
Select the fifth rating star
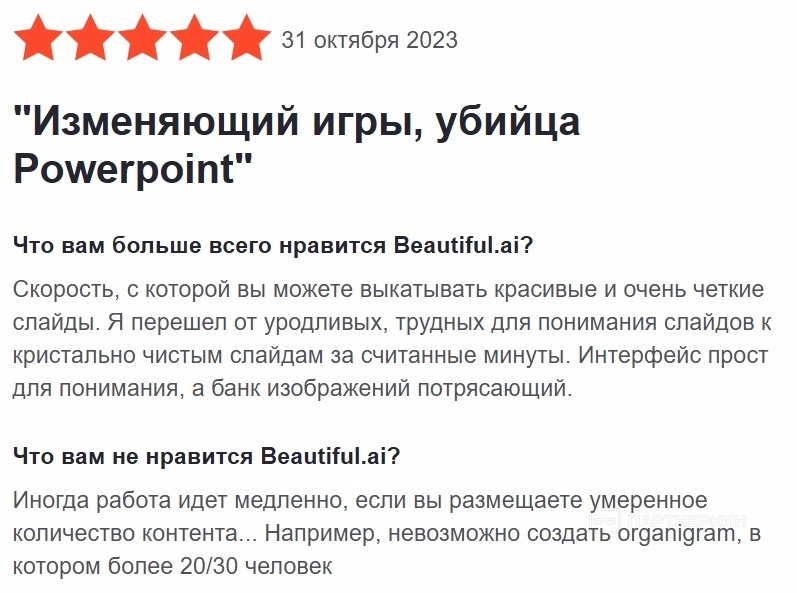[x=246, y=41]
